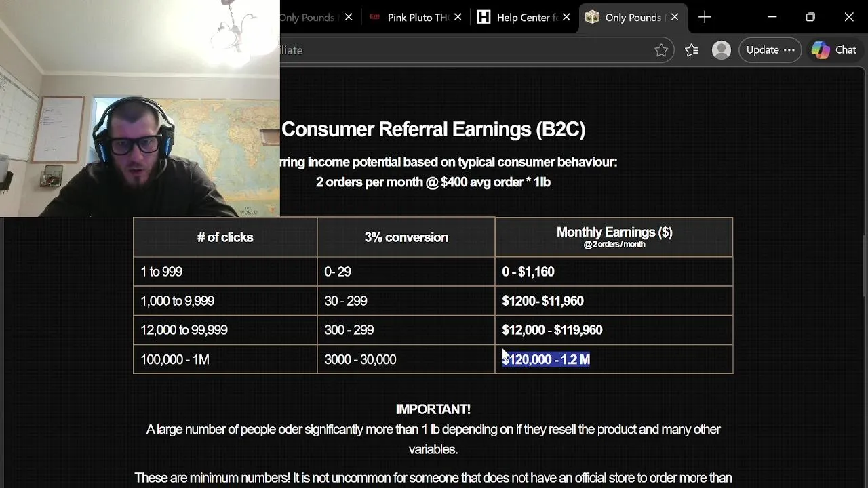Click the Consumer Referral Earnings (B2C) heading
The width and height of the screenshot is (868, 488).
point(433,129)
